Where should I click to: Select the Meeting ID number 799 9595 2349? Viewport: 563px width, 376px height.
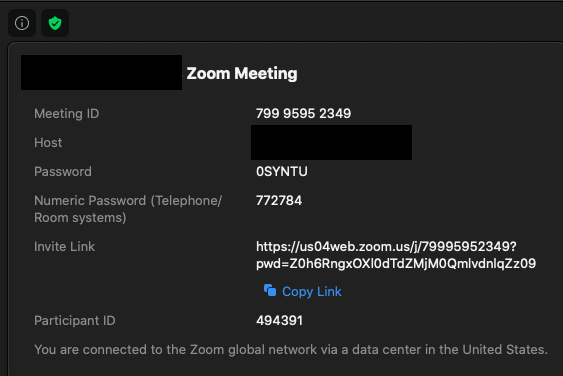pos(303,113)
